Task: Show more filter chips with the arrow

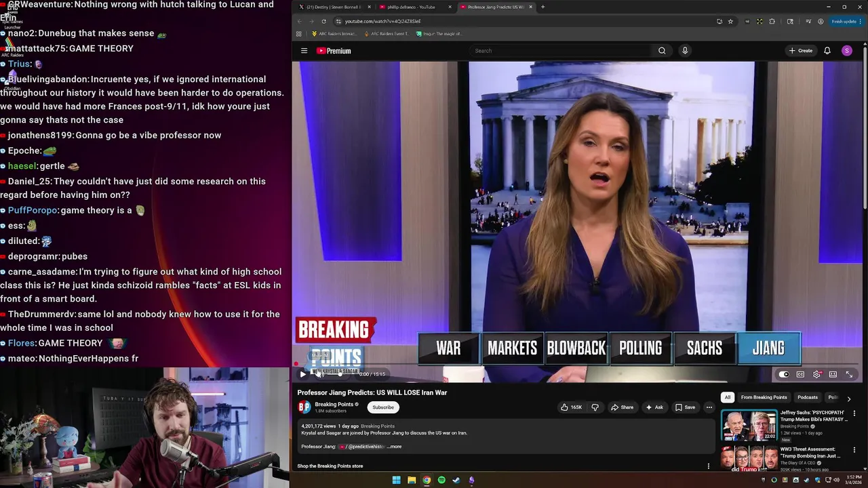Action: (x=848, y=399)
